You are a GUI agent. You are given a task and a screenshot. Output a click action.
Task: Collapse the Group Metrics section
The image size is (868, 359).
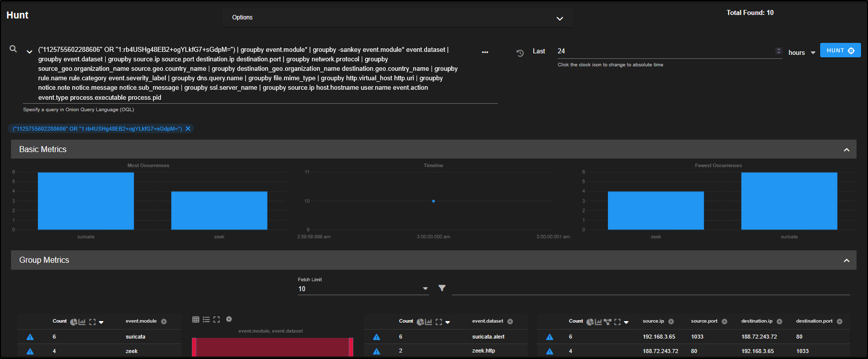click(x=846, y=260)
